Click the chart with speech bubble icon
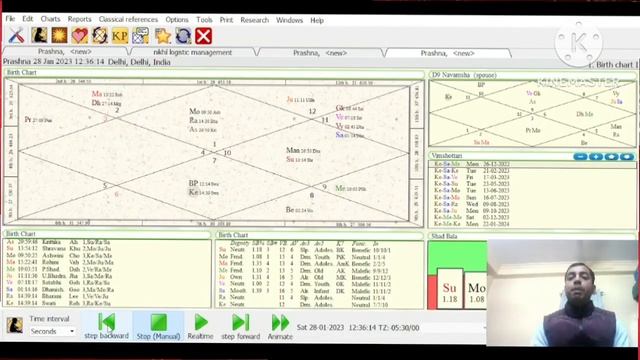640x360 pixels. click(x=140, y=36)
